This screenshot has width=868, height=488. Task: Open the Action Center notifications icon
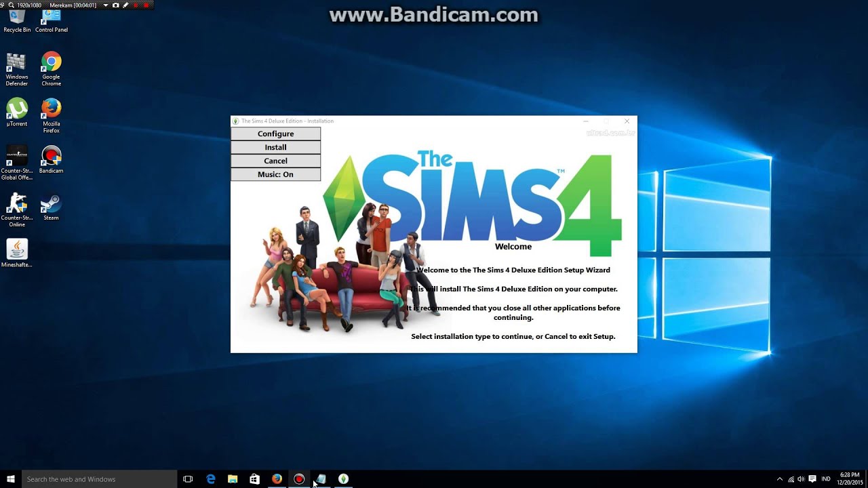click(812, 479)
